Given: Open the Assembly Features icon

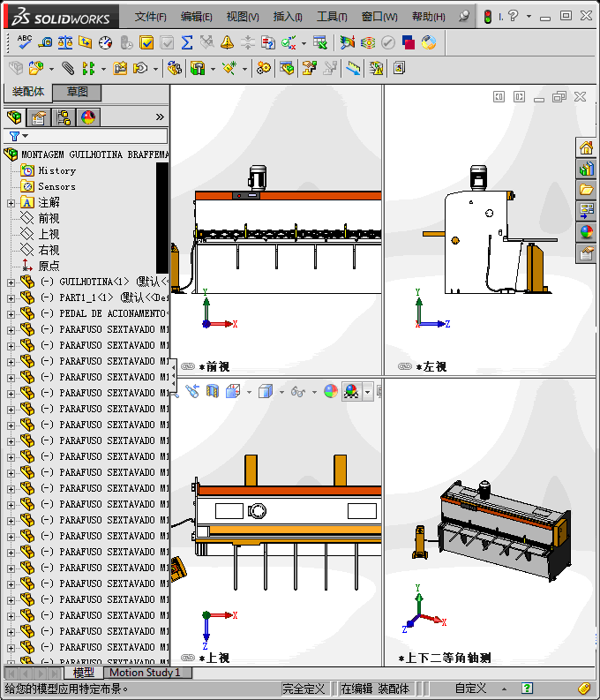Looking at the screenshot, I should point(197,68).
